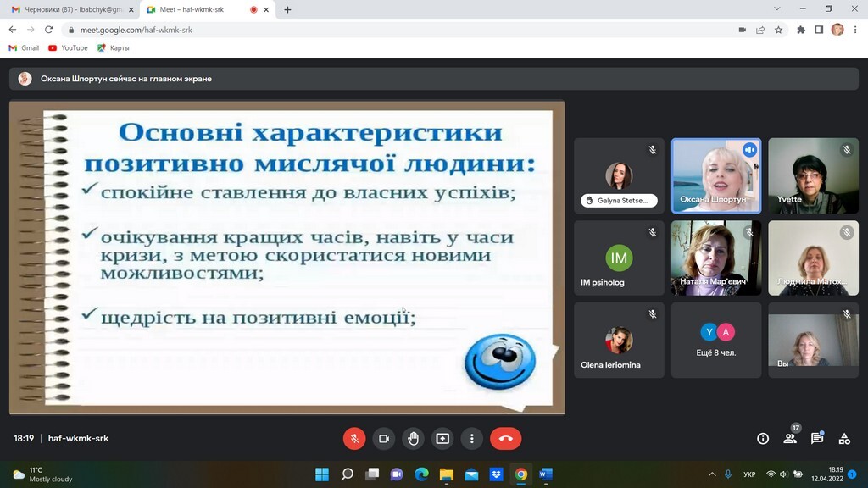The image size is (868, 488).
Task: Open the clock and date 12.04.2022
Action: point(827,474)
